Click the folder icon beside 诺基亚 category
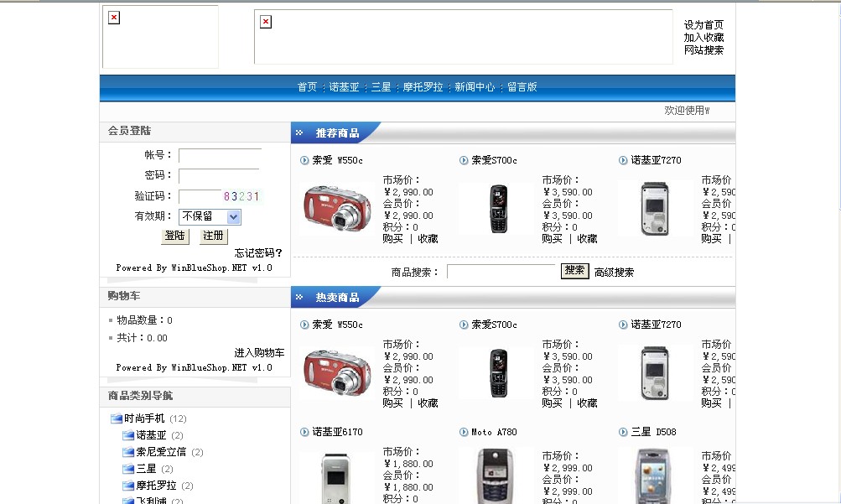Viewport: 841px width, 504px height. coord(128,435)
